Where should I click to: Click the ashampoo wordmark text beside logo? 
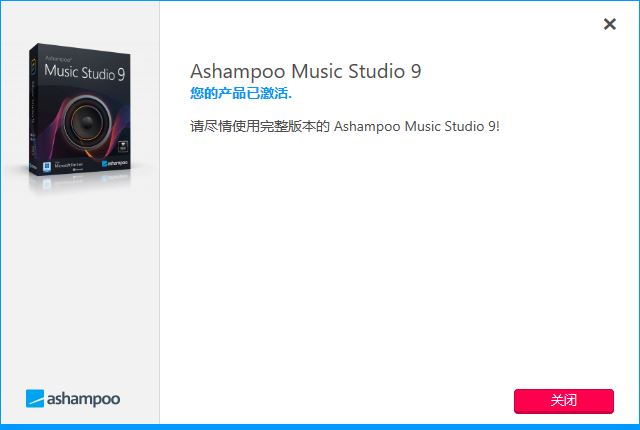click(83, 399)
